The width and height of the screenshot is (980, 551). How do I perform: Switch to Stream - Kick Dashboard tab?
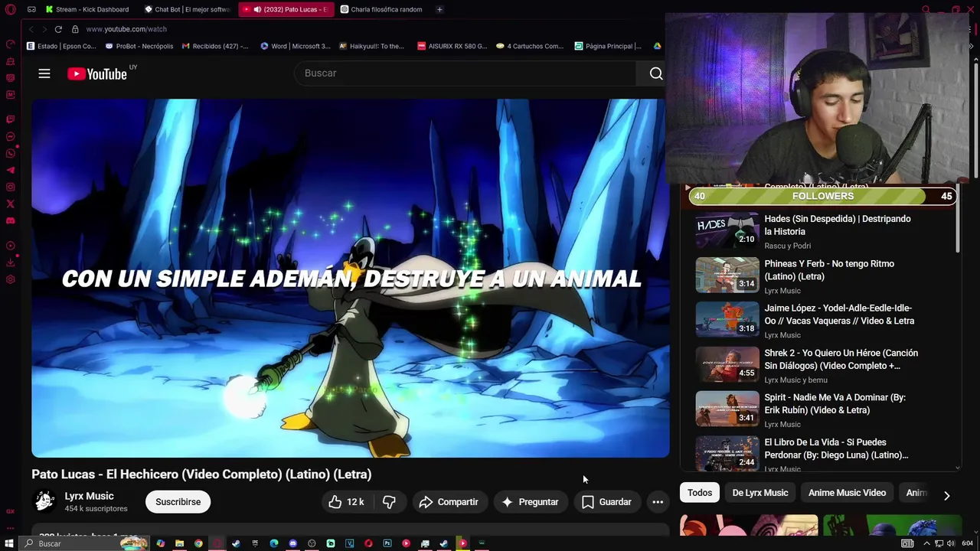point(87,9)
